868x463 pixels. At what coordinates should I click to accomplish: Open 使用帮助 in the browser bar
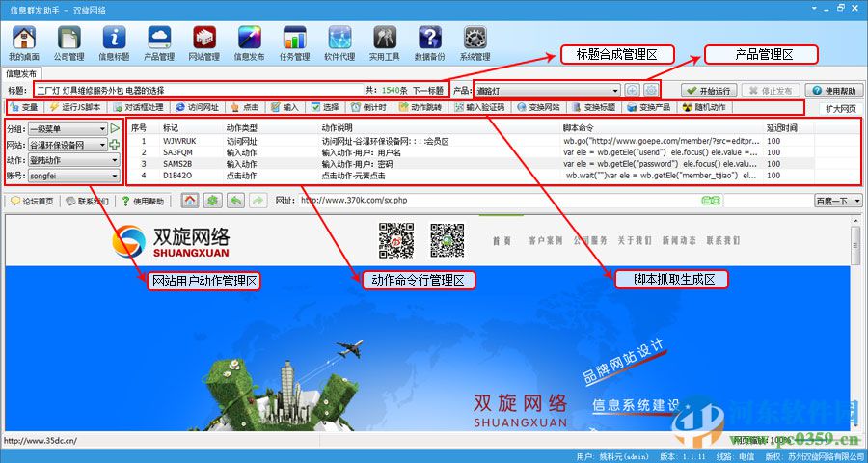point(143,201)
